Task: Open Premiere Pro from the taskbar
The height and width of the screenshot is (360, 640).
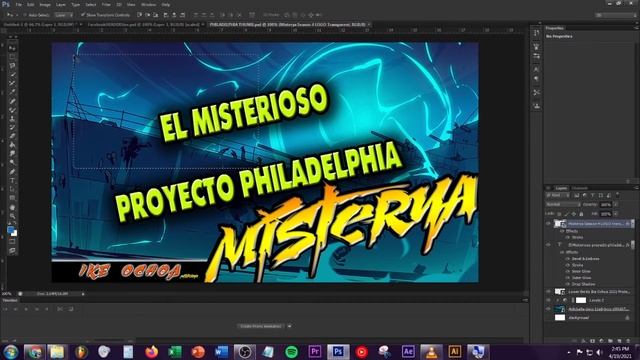Action: coord(315,351)
